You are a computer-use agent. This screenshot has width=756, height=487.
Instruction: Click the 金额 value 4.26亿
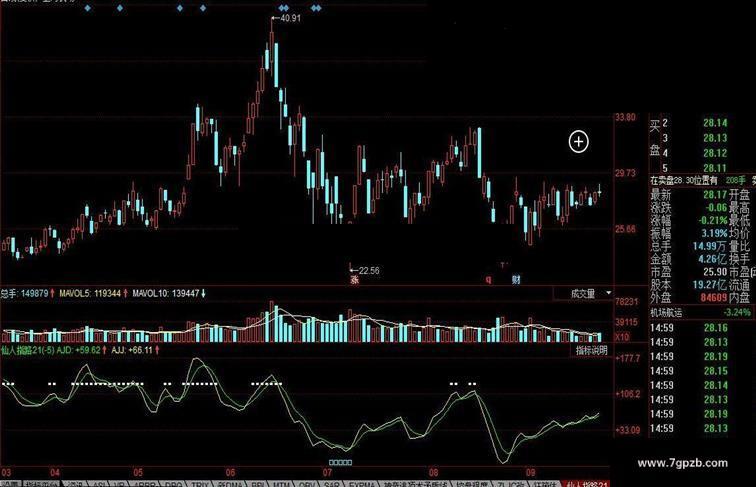pyautogui.click(x=713, y=259)
